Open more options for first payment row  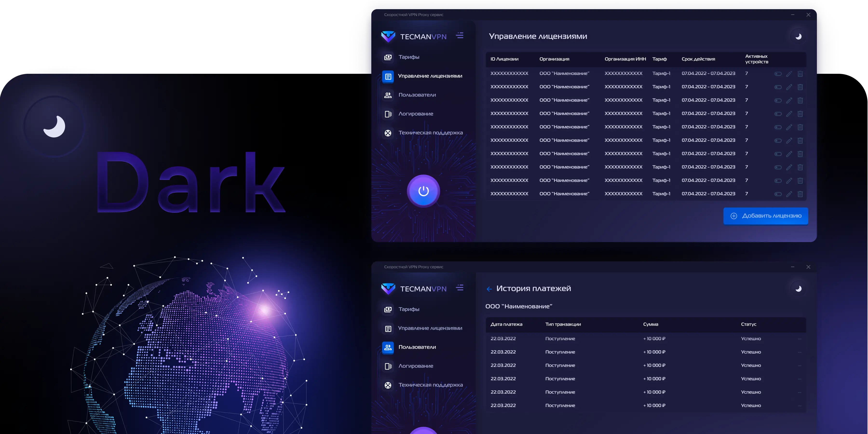pos(799,339)
